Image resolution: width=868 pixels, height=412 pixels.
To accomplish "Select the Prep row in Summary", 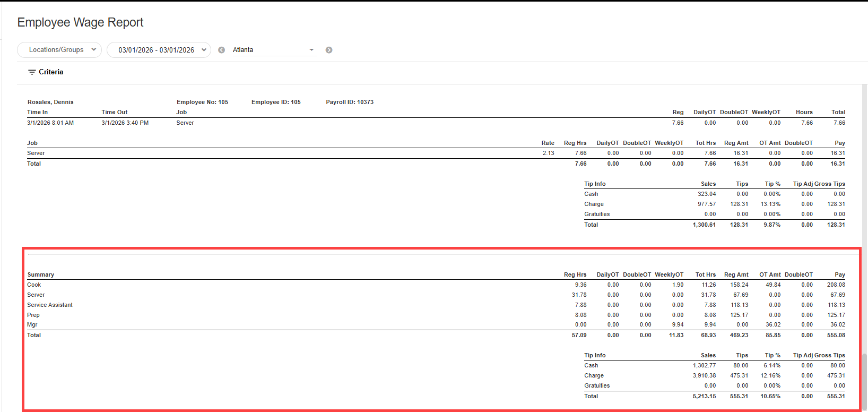I will click(x=33, y=315).
